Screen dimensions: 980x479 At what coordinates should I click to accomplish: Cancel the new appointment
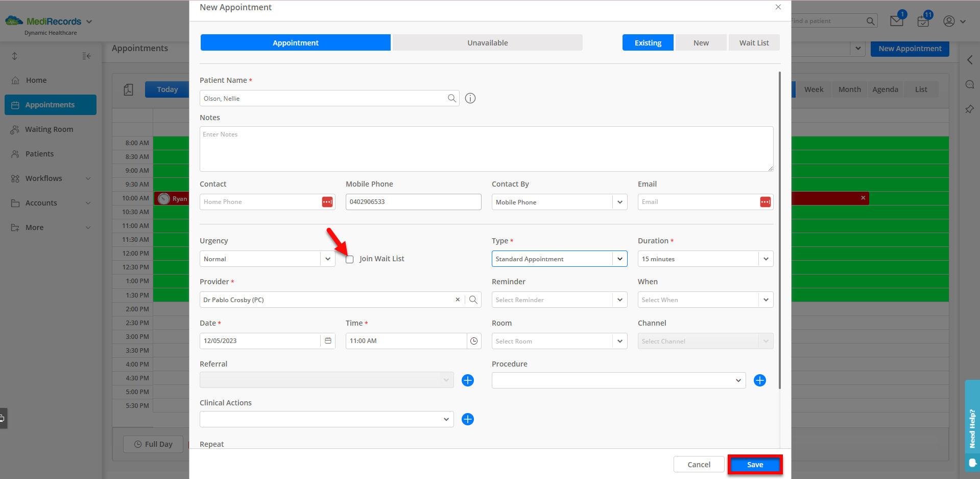coord(699,464)
